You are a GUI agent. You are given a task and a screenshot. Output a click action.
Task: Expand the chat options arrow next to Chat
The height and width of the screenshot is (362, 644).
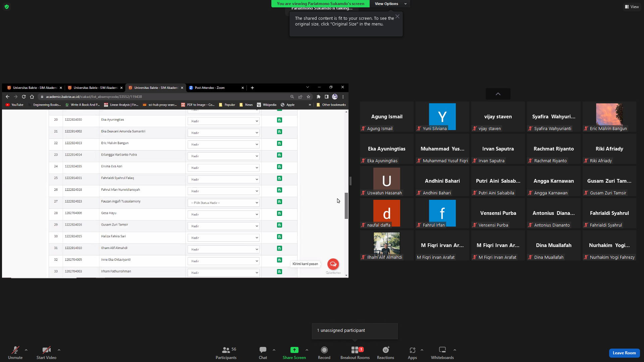click(274, 350)
